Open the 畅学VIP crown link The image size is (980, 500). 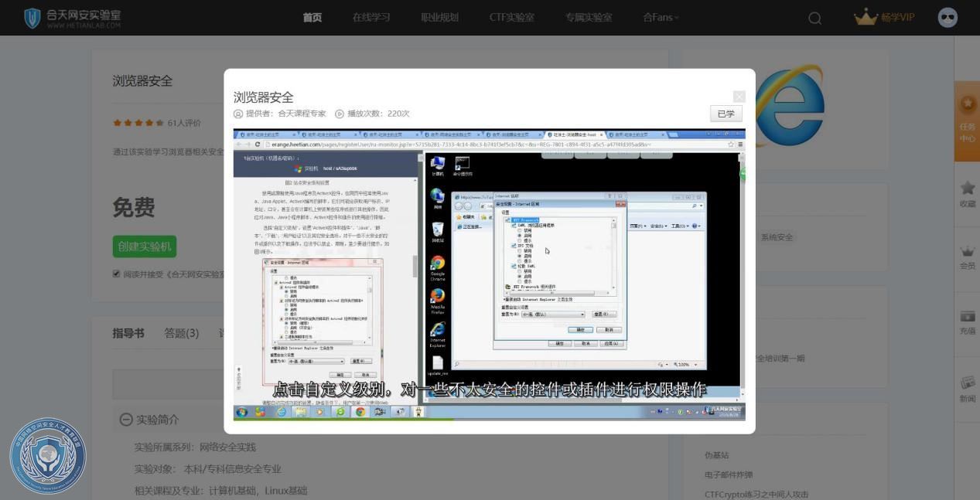[884, 17]
